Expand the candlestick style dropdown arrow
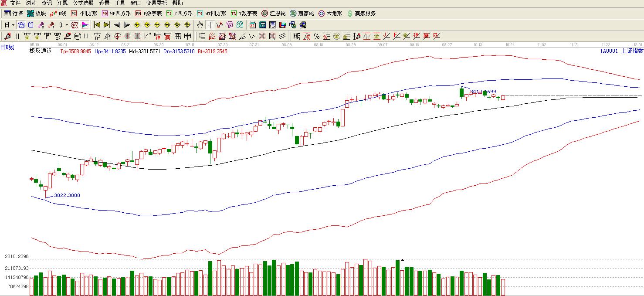The image size is (644, 296). tap(67, 25)
